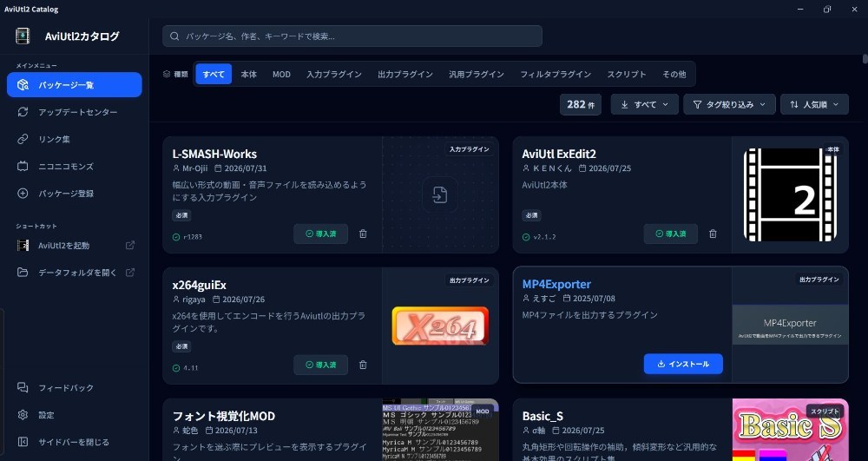The width and height of the screenshot is (868, 461).
Task: Click 導入済 button on AviUtl ExEdit2 card
Action: point(670,234)
